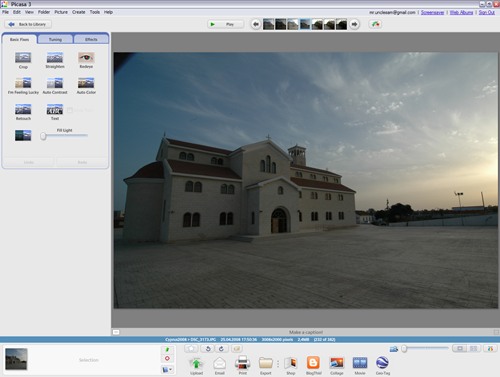This screenshot has width=500, height=377.
Task: Open the Web Albums link
Action: click(x=461, y=12)
